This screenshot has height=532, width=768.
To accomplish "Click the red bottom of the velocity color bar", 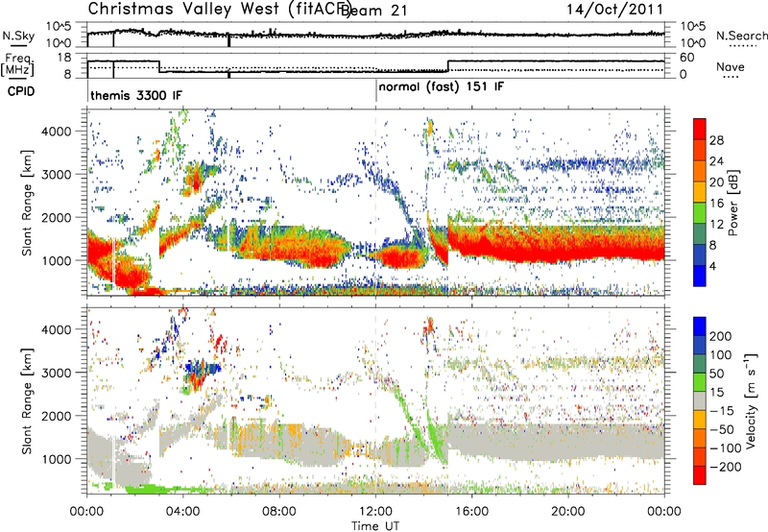I will tap(700, 475).
